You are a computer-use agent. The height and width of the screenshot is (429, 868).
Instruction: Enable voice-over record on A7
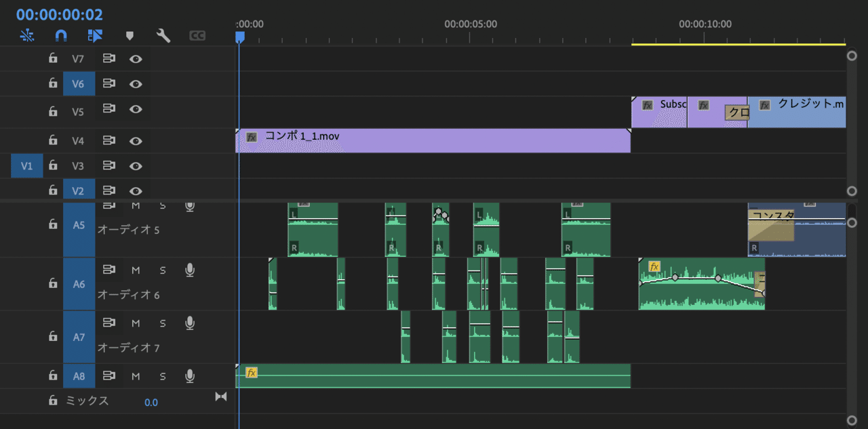190,323
